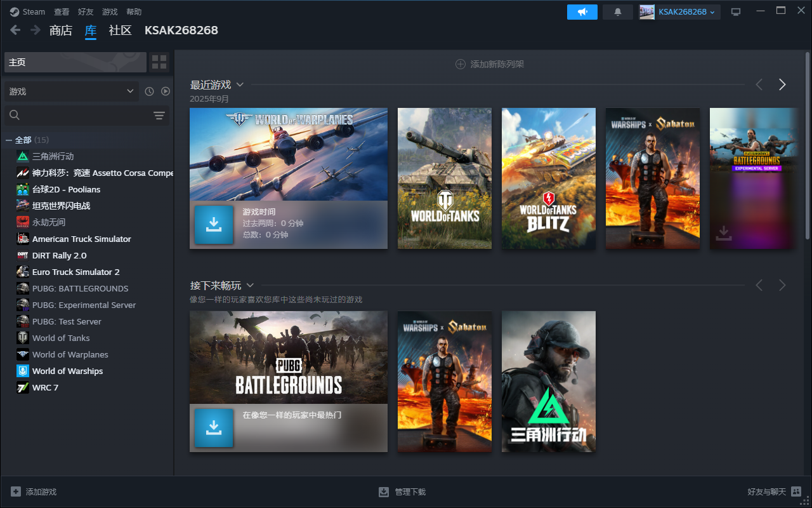Open 管理下载 downloads manager
Screen dimensions: 812x508
pyautogui.click(x=402, y=491)
